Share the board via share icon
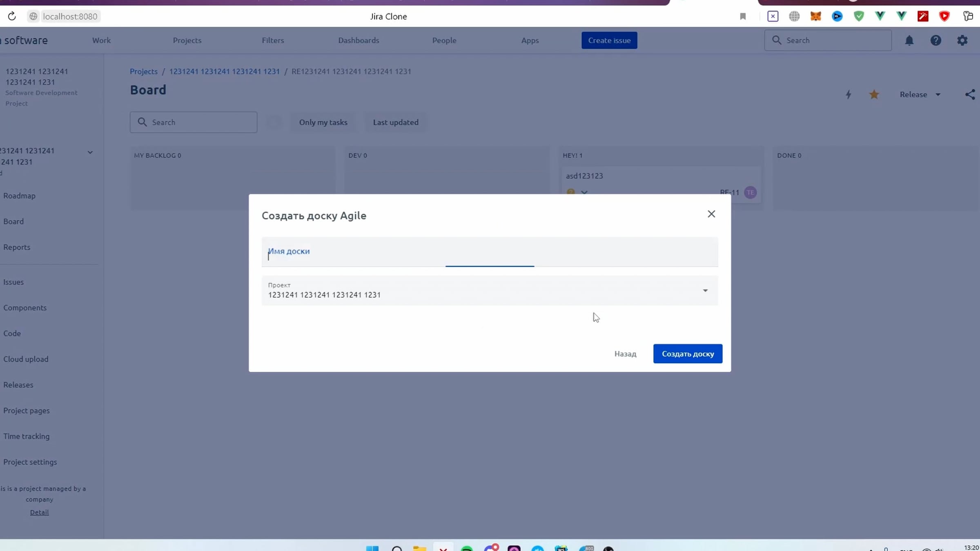Viewport: 980px width, 551px height. pos(970,95)
